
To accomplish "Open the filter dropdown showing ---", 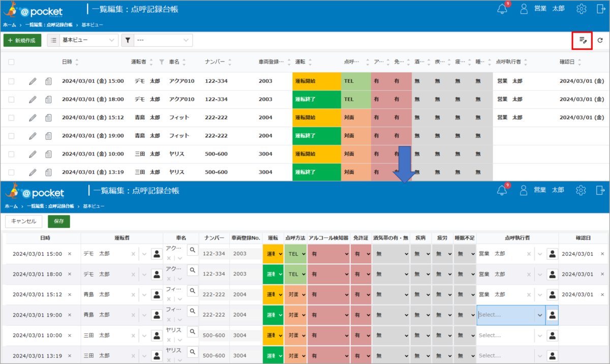I will pos(157,40).
